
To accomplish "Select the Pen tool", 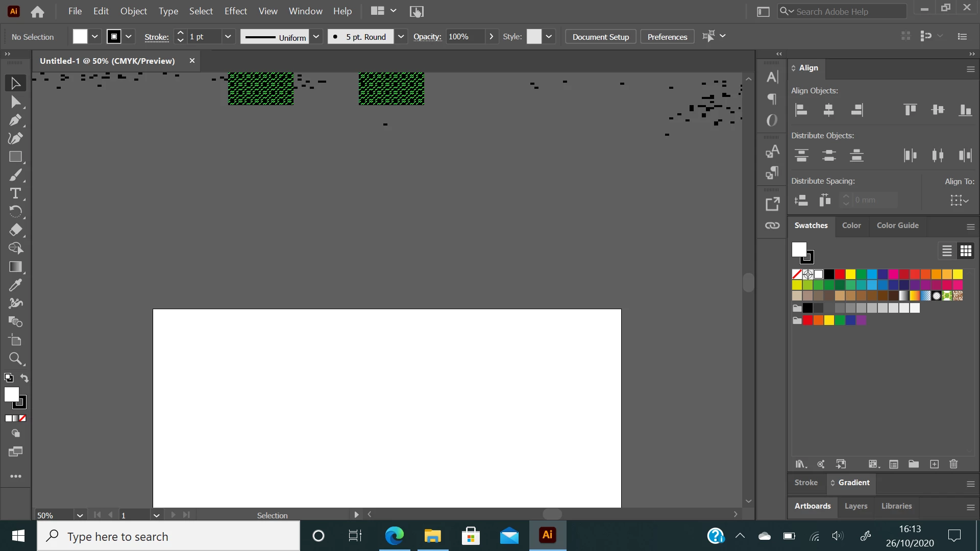I will tap(15, 120).
